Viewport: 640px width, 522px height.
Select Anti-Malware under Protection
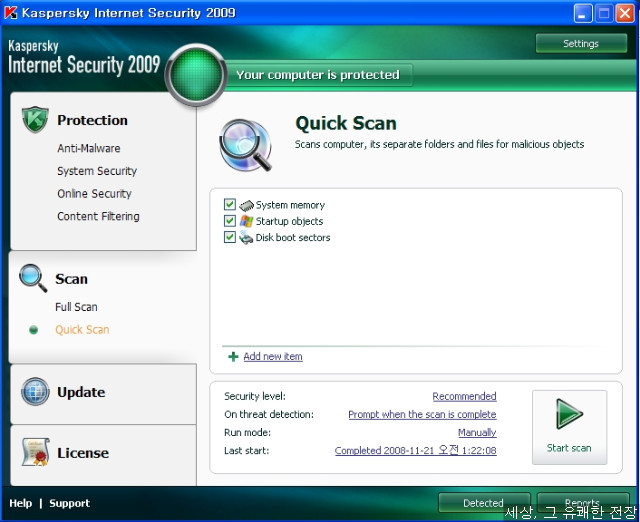[x=89, y=148]
